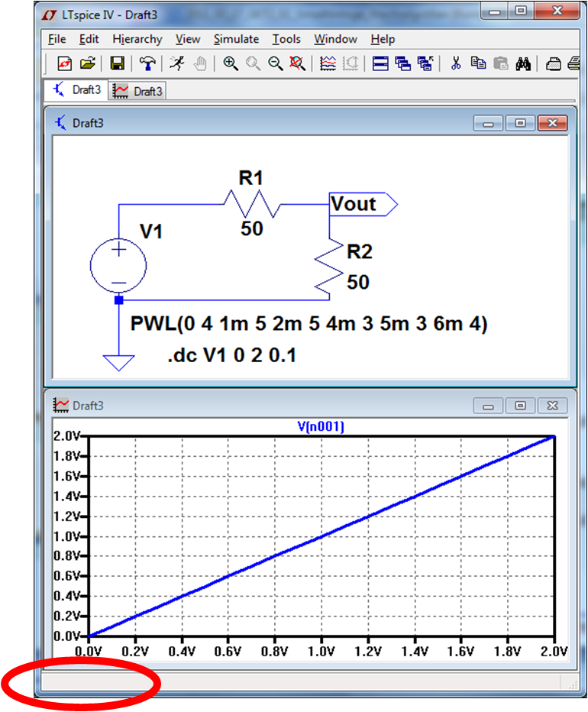Click the Tile Windows toolbar icon
588x712 pixels.
380,63
